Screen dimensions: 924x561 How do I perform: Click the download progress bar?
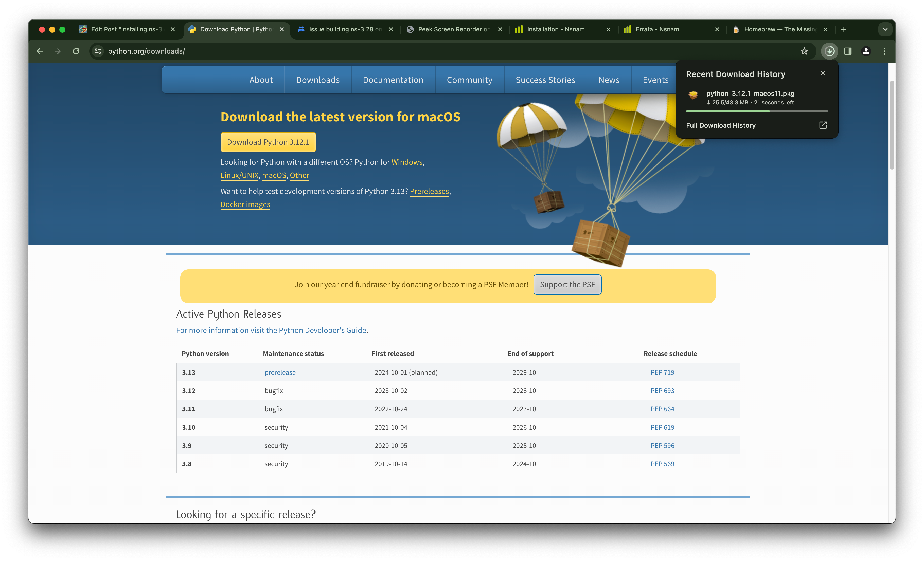(757, 111)
